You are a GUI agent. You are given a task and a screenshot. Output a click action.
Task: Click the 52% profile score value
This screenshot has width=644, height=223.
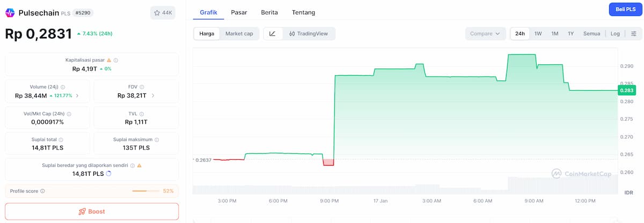169,191
